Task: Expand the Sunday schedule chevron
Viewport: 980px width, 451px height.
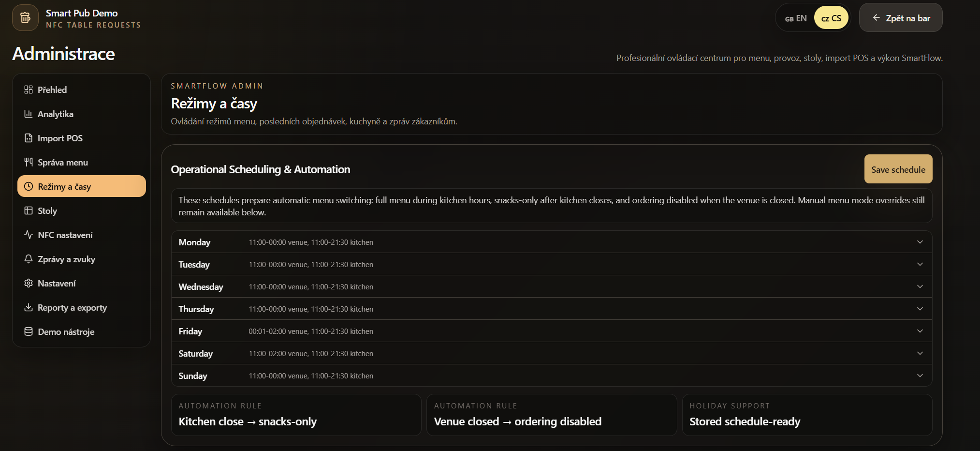Action: pyautogui.click(x=920, y=376)
